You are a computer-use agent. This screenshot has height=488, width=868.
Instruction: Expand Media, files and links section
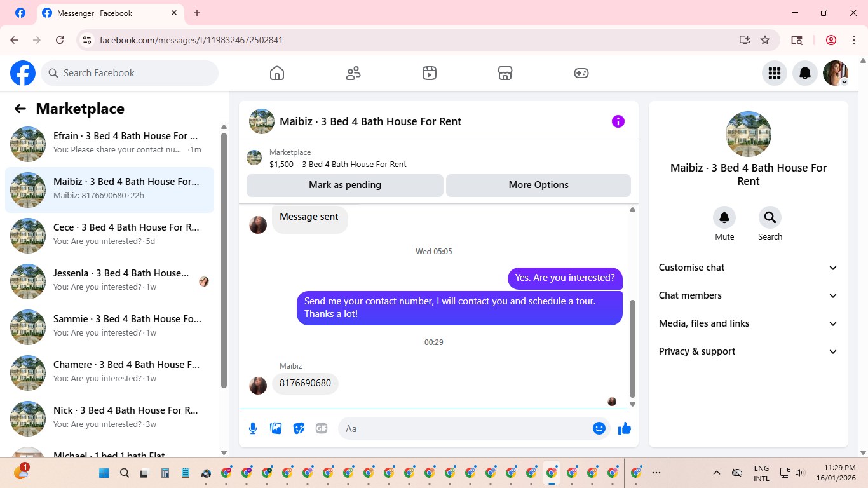[x=749, y=323]
